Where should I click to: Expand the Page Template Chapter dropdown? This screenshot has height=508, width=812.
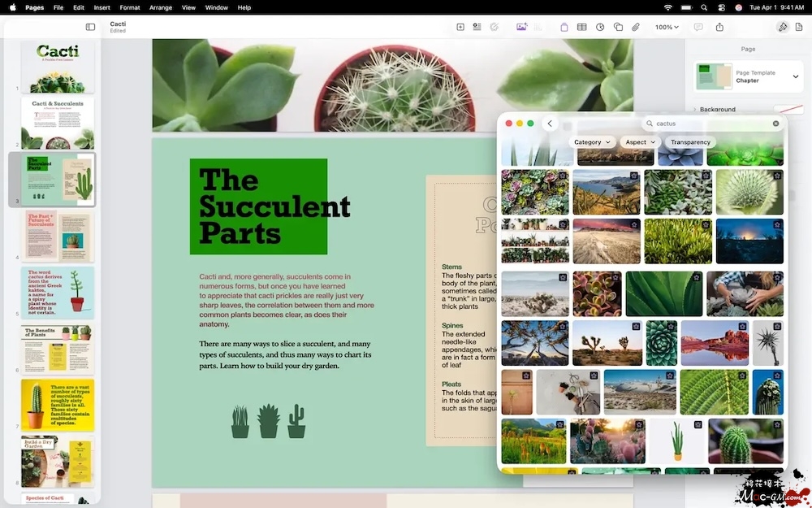click(795, 76)
